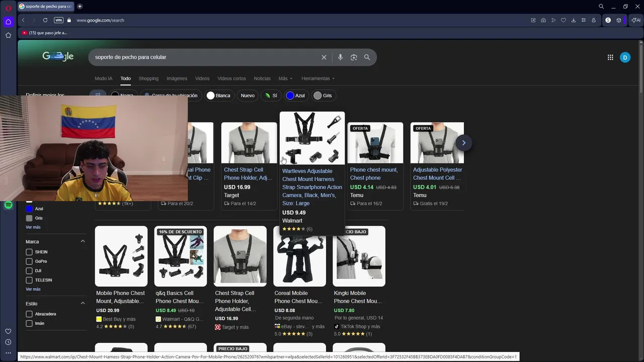Check the TELESIN brand checkbox
The width and height of the screenshot is (644, 362).
coord(29,280)
